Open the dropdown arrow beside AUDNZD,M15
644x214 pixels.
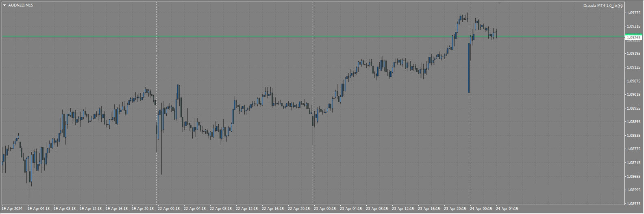pos(4,5)
